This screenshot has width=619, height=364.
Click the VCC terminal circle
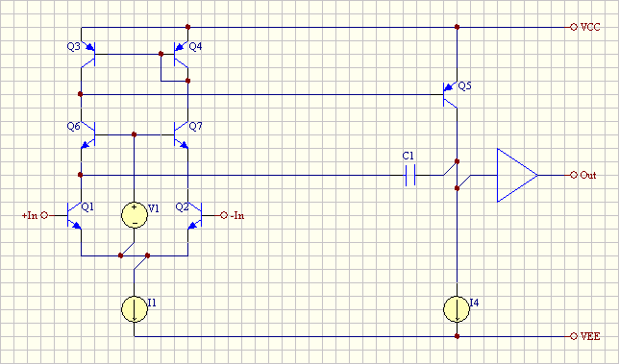click(574, 27)
